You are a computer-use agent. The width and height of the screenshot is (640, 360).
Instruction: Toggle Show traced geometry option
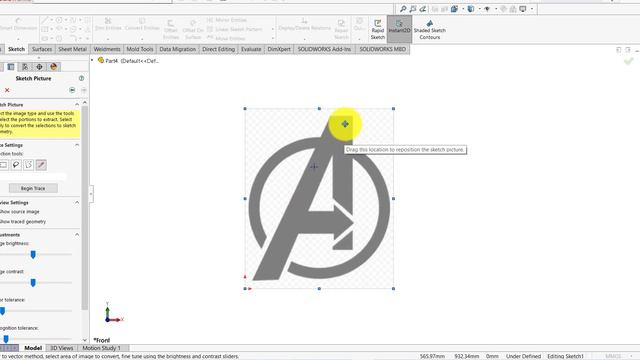click(23, 222)
